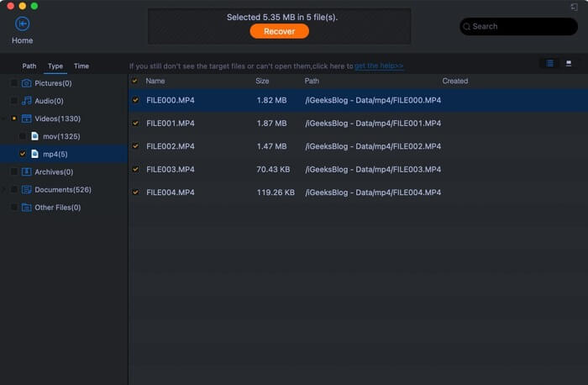Screen dimensions: 588x385
Task: Click the exit icon at top right
Action: pyautogui.click(x=574, y=7)
